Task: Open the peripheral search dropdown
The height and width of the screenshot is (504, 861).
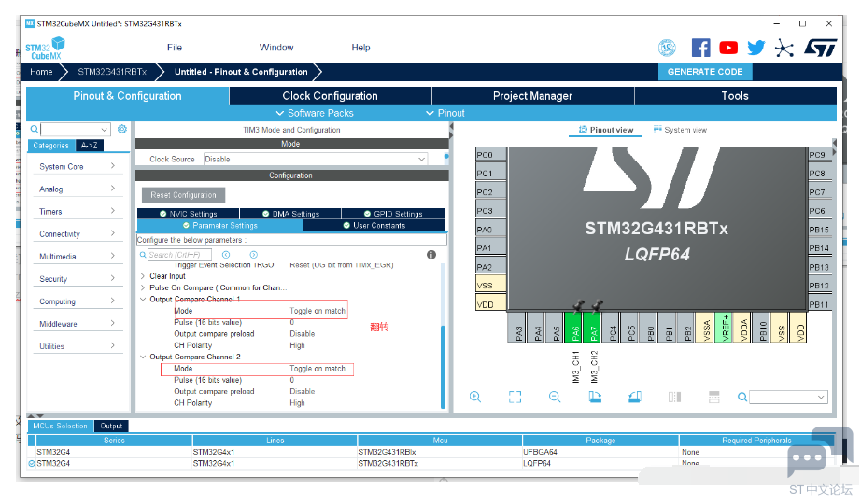Action: [104, 129]
